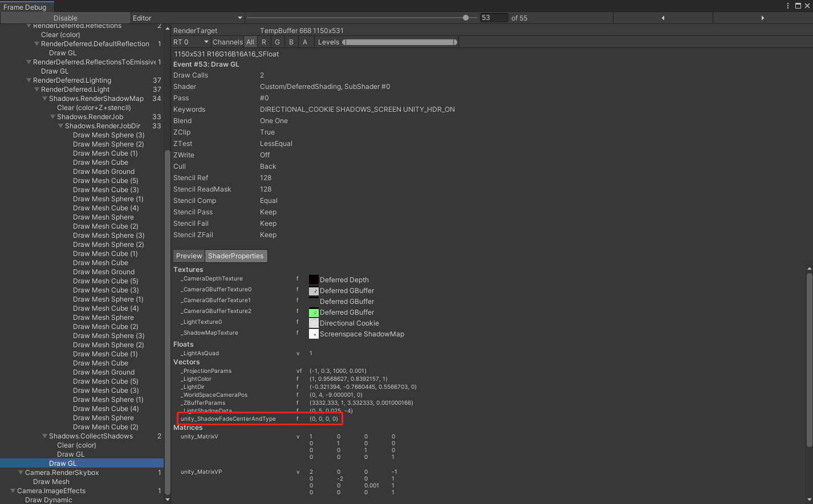813x504 pixels.
Task: Collapse Shadows.RenderJobDir tree node
Action: (x=60, y=126)
